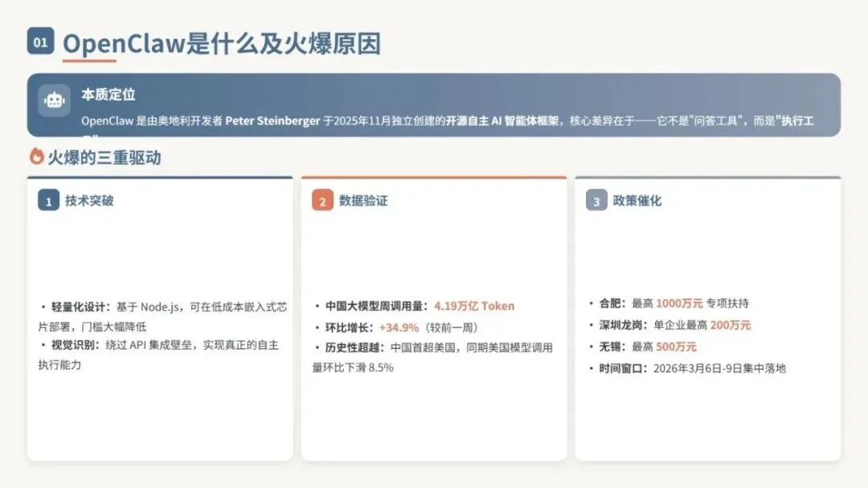Click the Node.js text in first card
Screen dimensions: 868x488
pyautogui.click(x=159, y=307)
